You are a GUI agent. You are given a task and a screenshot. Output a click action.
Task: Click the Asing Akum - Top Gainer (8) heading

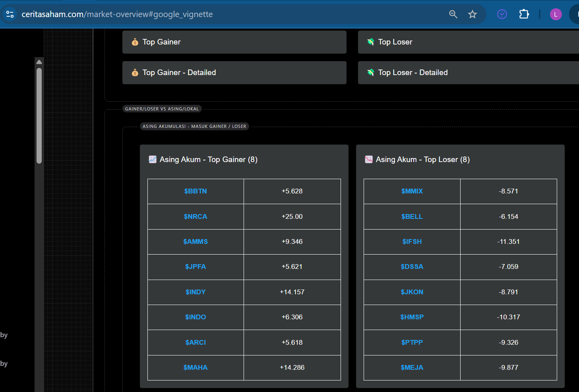coord(209,159)
